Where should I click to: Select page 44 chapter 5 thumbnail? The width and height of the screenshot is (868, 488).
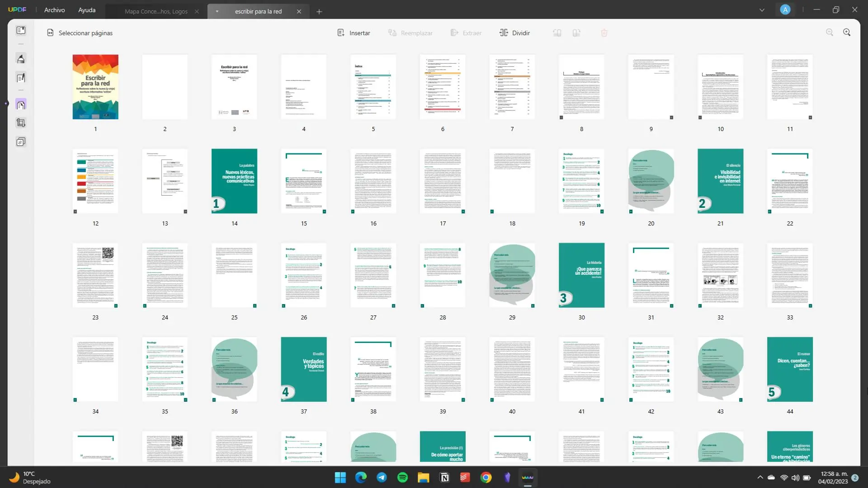pos(790,369)
